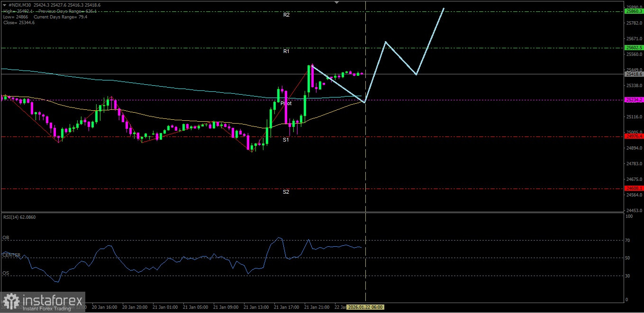The width and height of the screenshot is (644, 313).
Task: Click the CENTER level label in RSI
Action: (x=11, y=255)
